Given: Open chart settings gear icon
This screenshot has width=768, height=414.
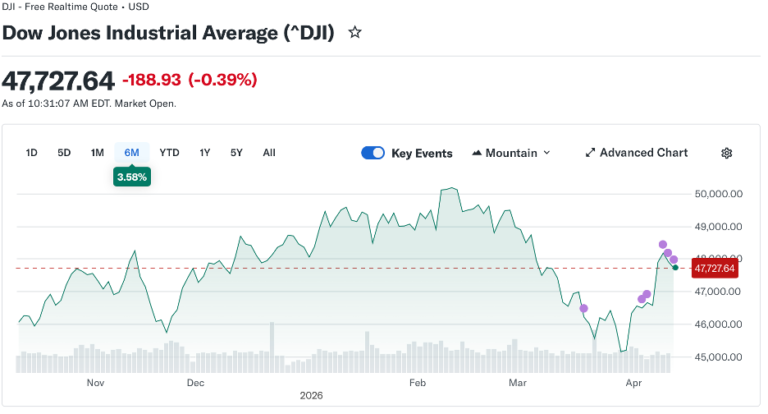Looking at the screenshot, I should tap(727, 153).
